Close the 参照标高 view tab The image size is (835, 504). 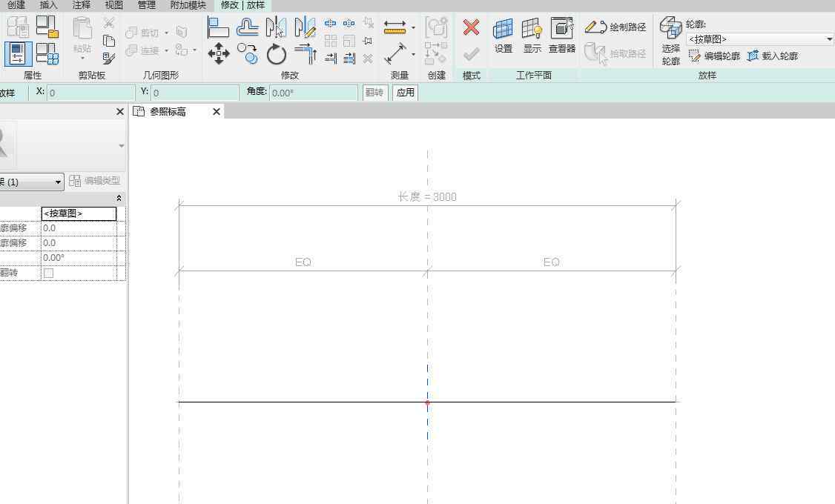[x=217, y=112]
